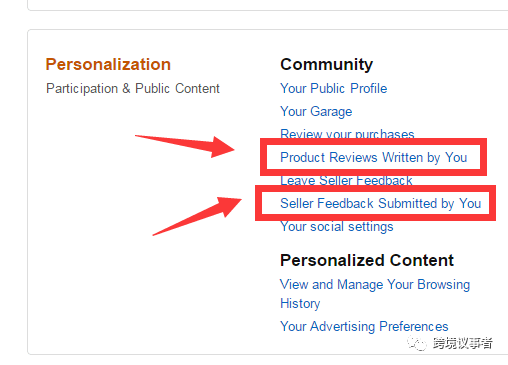Screen dimensions: 508x365
Task: Click the Personalized Content section heading
Action: point(367,260)
